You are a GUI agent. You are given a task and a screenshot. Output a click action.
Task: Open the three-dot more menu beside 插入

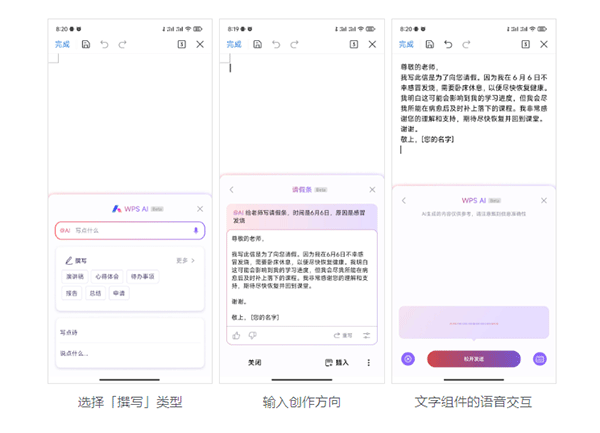click(x=368, y=363)
